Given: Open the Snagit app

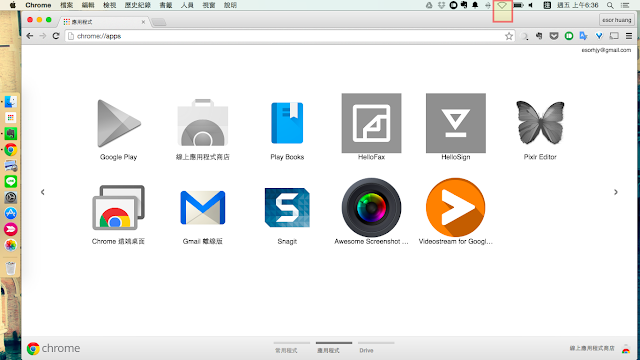Looking at the screenshot, I should coord(287,207).
